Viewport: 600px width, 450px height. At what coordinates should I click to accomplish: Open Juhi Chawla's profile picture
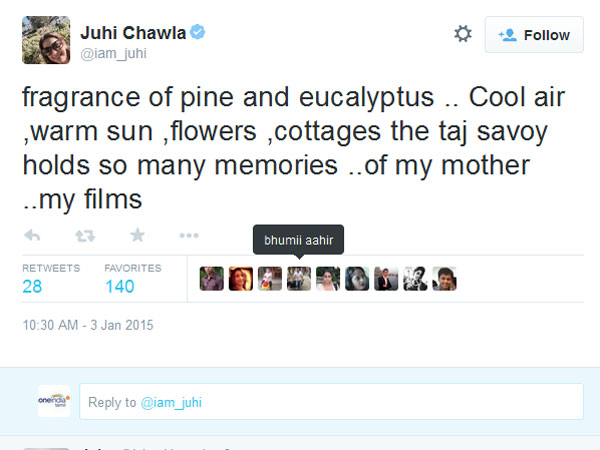click(46, 40)
